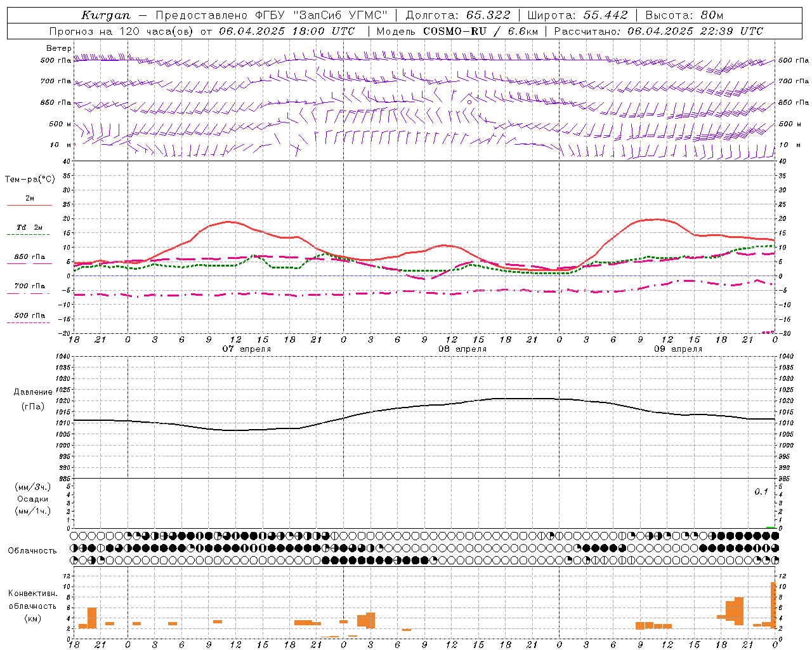Click the 'Тем-ра(°C)' axis label
This screenshot has width=812, height=650.
coord(30,179)
